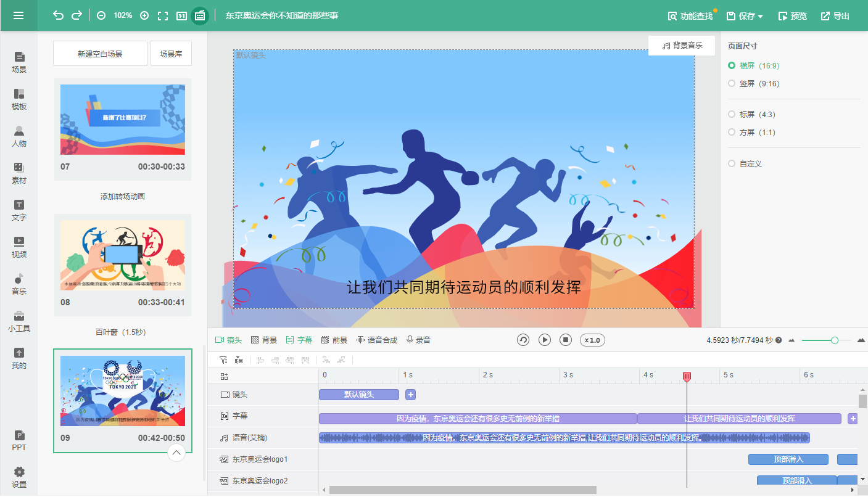Open the 小工具 widgets sidebar panel
The height and width of the screenshot is (497, 868).
coord(19,321)
